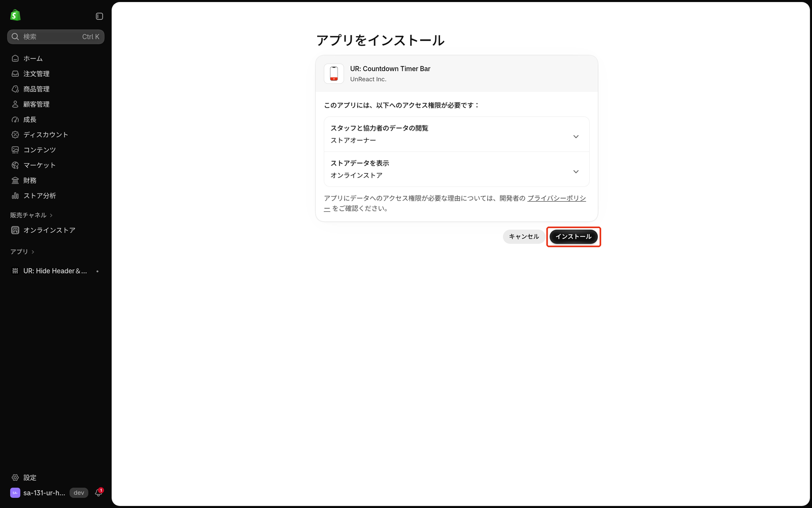This screenshot has height=508, width=812.
Task: Click the コンテンツ content image icon
Action: 15,150
